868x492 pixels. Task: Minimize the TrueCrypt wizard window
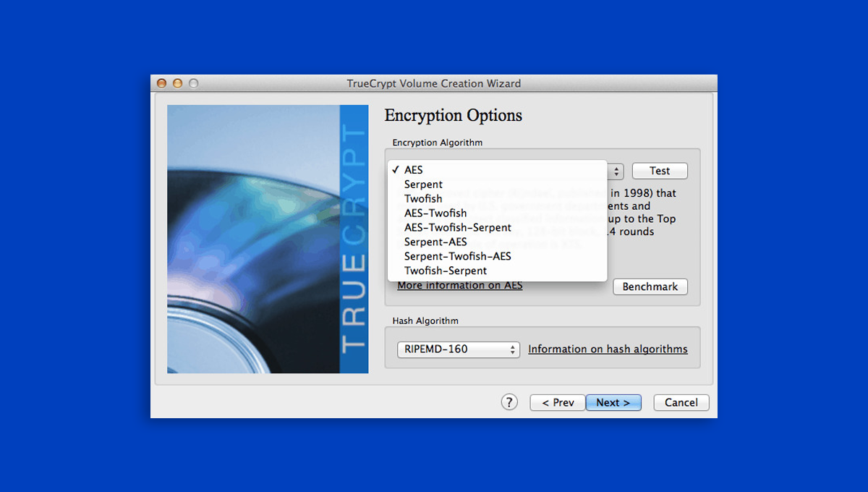(177, 83)
